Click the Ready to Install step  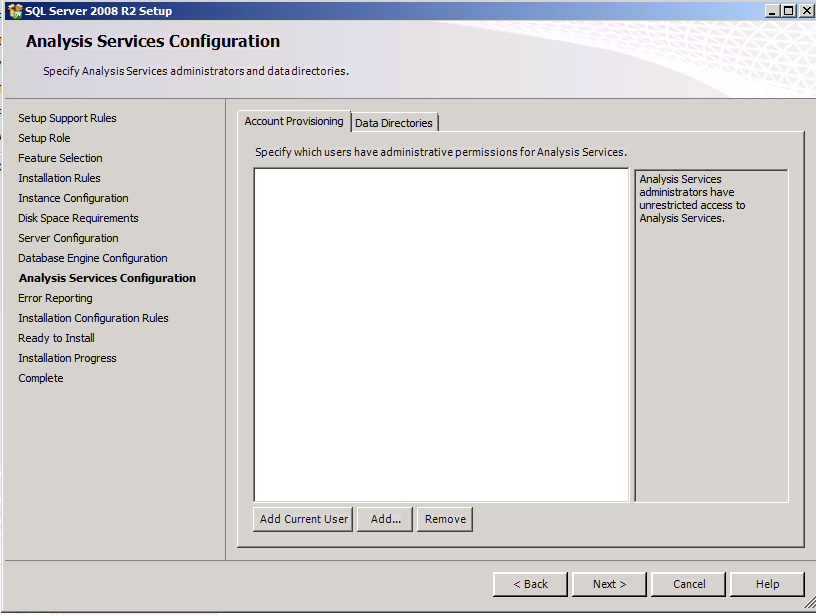coord(56,338)
